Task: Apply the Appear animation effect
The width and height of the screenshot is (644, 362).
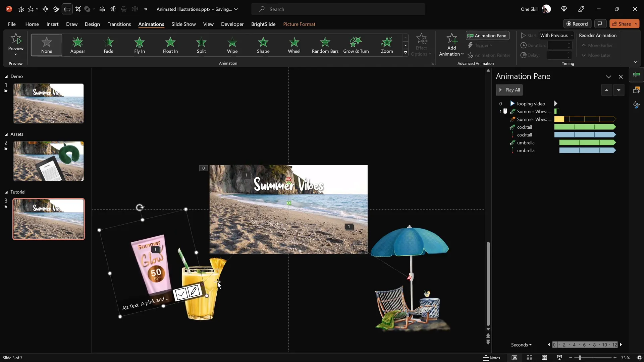Action: coord(77,45)
